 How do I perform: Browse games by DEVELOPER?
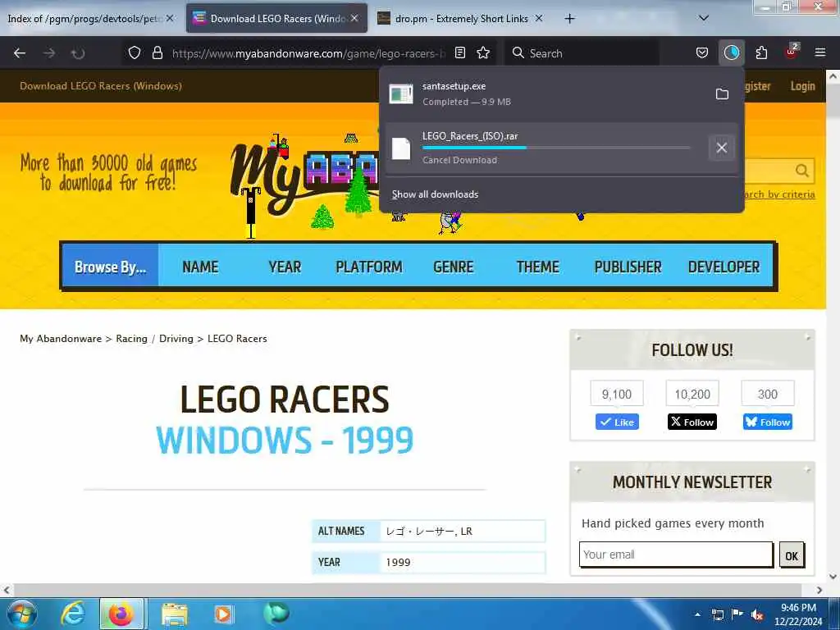coord(724,267)
